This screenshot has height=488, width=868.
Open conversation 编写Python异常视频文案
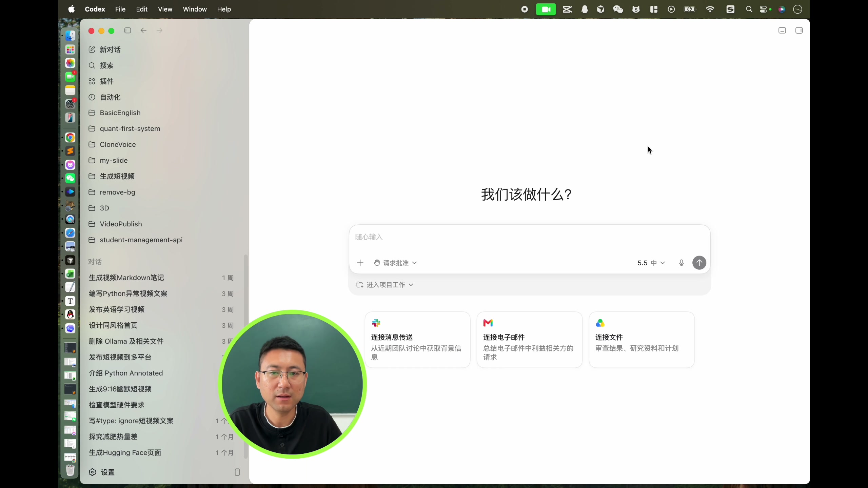(161, 294)
